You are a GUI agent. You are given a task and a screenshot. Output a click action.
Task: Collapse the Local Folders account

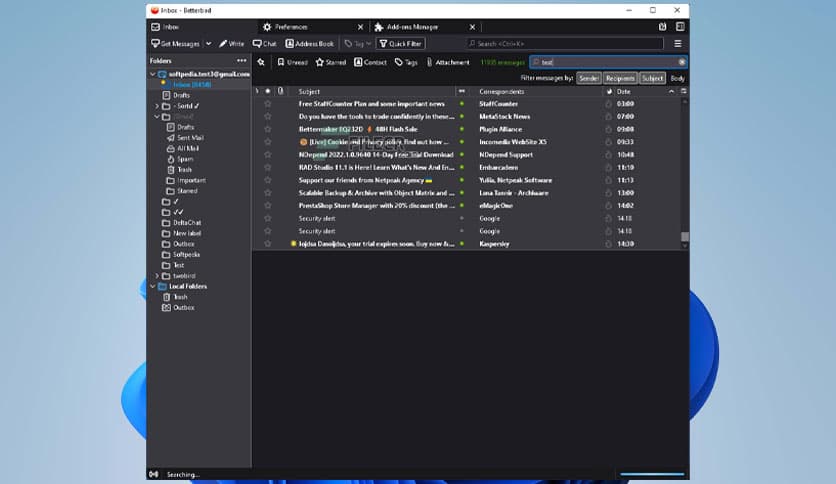point(153,287)
